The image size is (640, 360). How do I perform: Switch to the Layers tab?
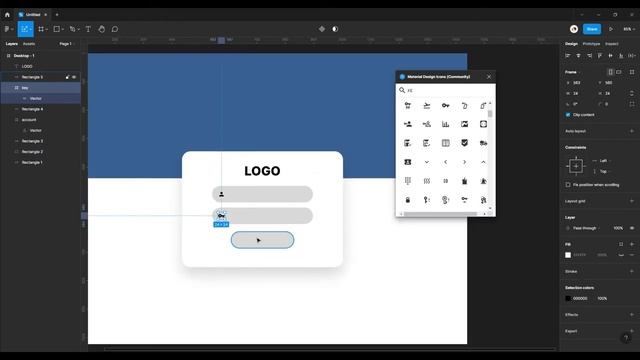point(11,44)
